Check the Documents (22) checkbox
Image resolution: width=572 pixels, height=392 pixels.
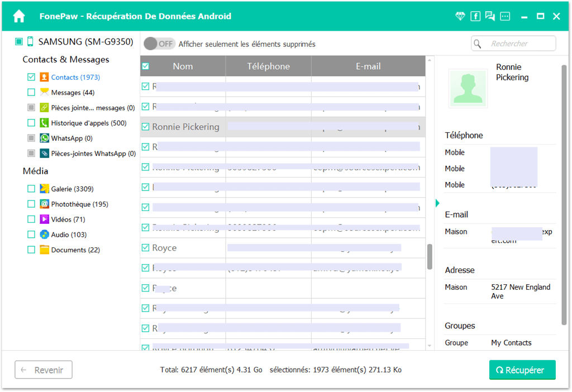(31, 250)
